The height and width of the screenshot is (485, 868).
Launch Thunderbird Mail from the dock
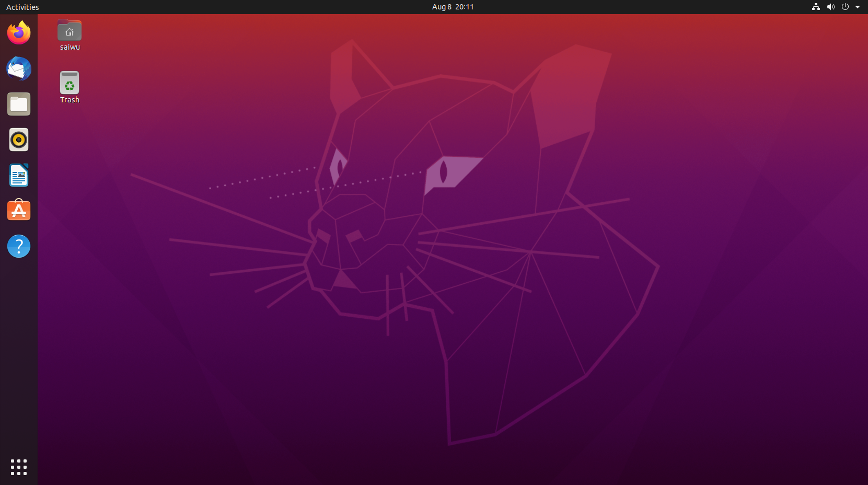coord(19,68)
